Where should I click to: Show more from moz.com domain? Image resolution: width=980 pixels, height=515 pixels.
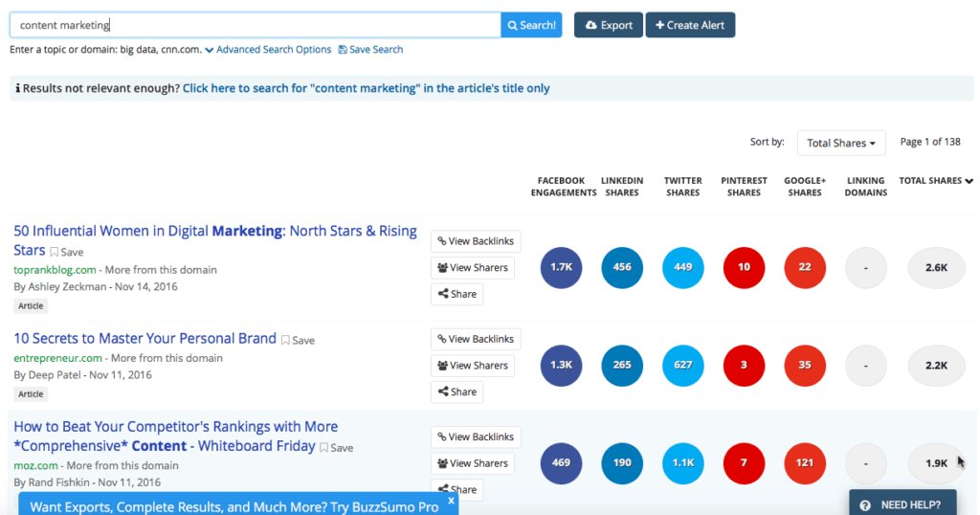click(122, 465)
